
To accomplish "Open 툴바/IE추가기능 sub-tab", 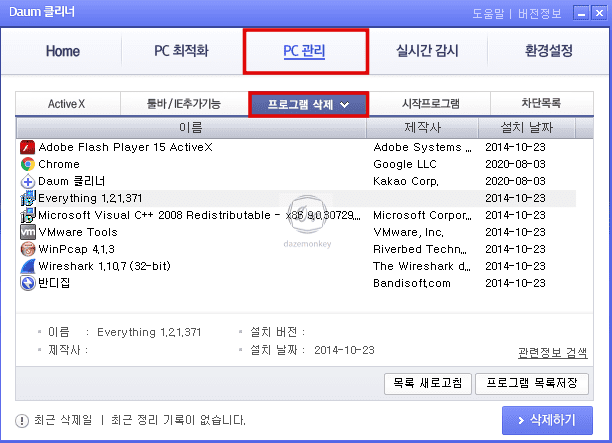I will (183, 104).
